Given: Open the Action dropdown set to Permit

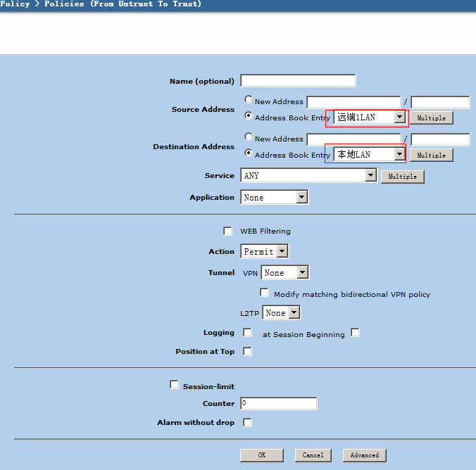Looking at the screenshot, I should point(282,251).
